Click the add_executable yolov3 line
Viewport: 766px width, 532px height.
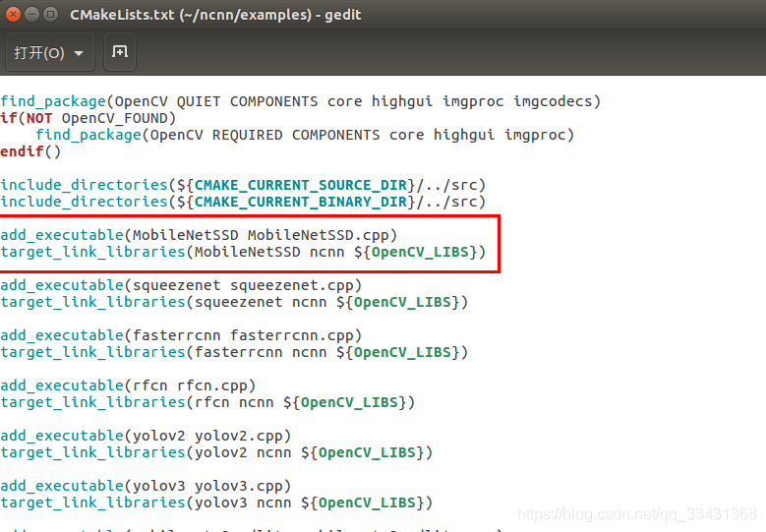click(x=146, y=486)
